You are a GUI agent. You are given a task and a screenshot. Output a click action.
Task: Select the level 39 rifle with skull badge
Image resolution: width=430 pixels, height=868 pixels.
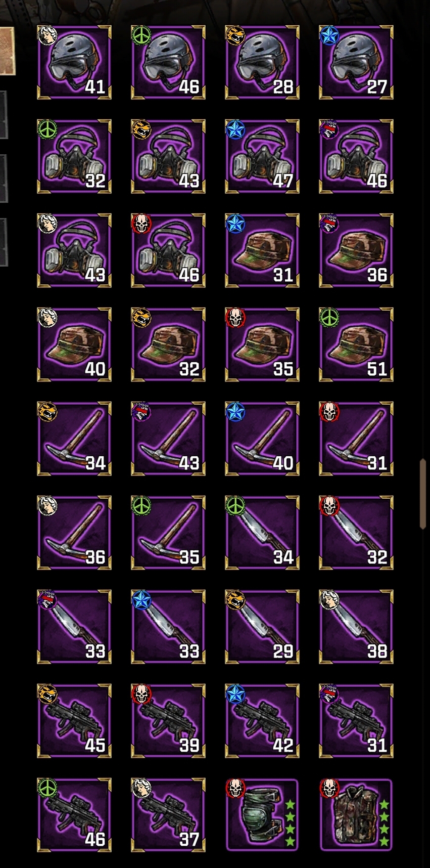click(168, 721)
